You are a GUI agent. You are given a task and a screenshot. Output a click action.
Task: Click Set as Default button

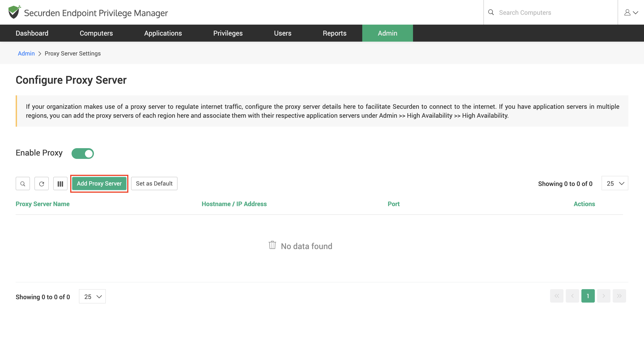pos(154,183)
